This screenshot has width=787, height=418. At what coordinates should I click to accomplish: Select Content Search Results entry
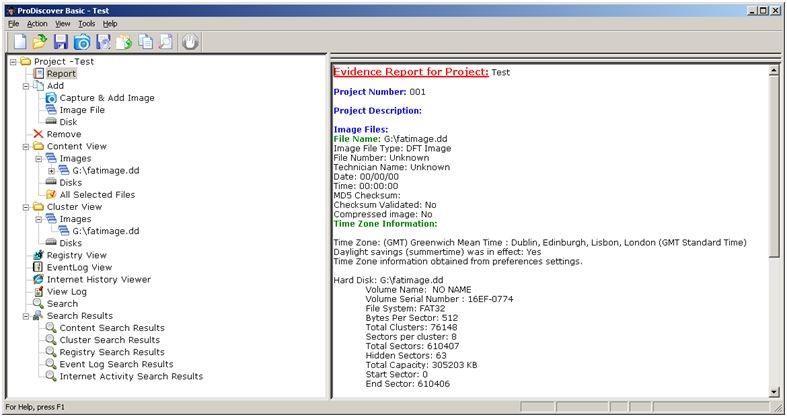point(111,328)
